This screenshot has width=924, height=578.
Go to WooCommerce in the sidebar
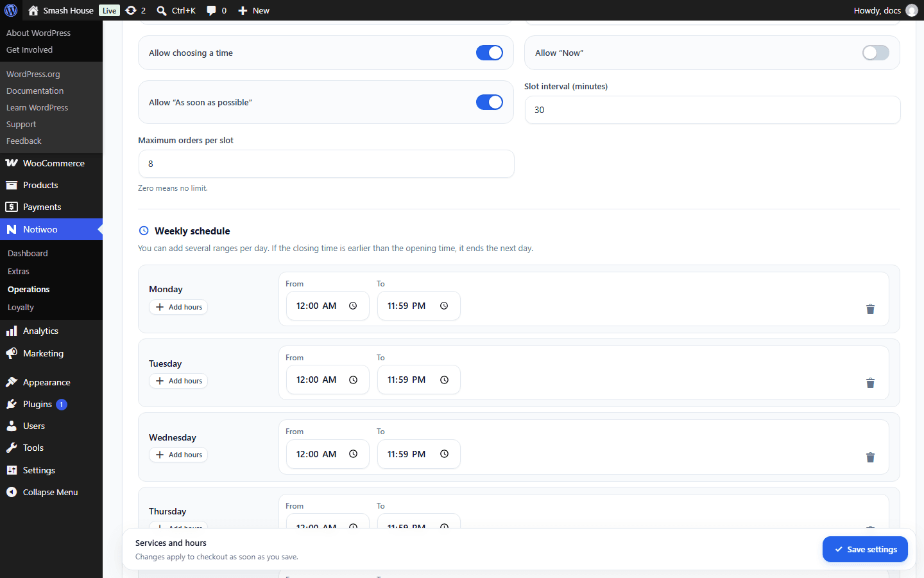coord(53,163)
